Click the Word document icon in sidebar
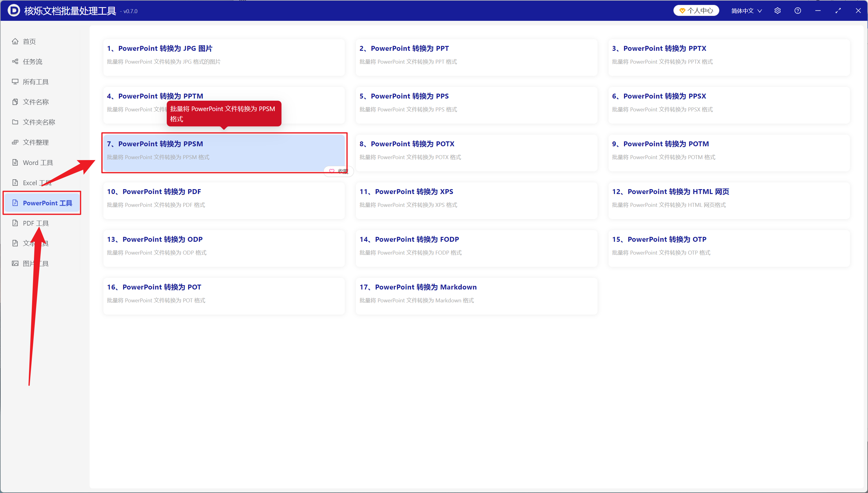This screenshot has height=493, width=868. coord(15,162)
